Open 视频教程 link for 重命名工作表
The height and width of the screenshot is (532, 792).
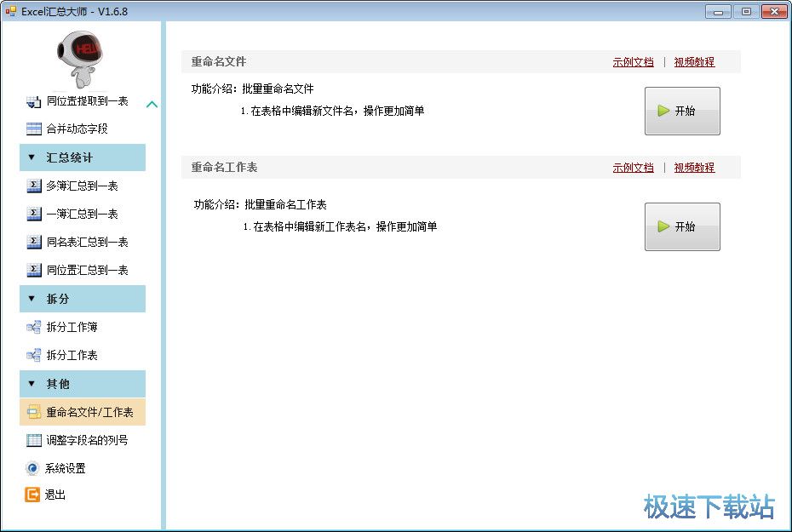[694, 168]
